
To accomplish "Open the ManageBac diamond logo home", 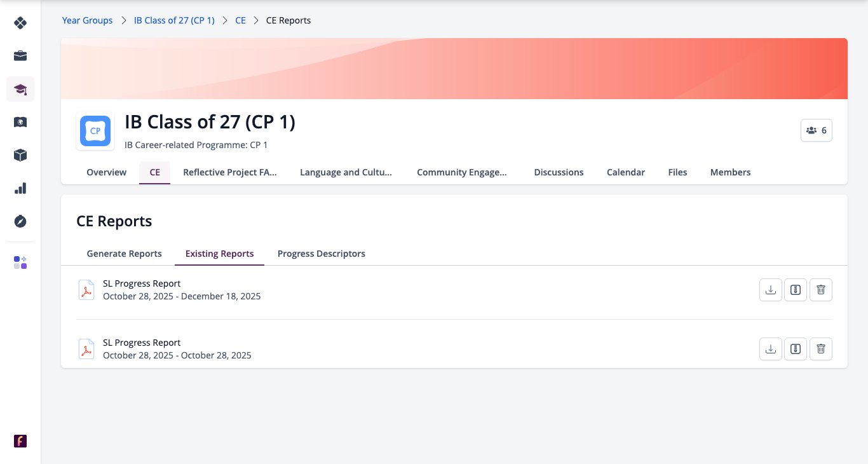I will (20, 23).
